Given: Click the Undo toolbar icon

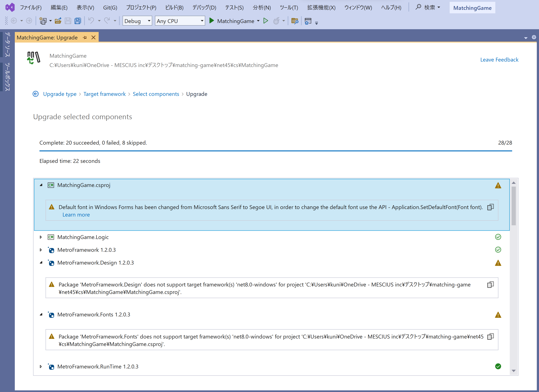Looking at the screenshot, I should [x=91, y=21].
